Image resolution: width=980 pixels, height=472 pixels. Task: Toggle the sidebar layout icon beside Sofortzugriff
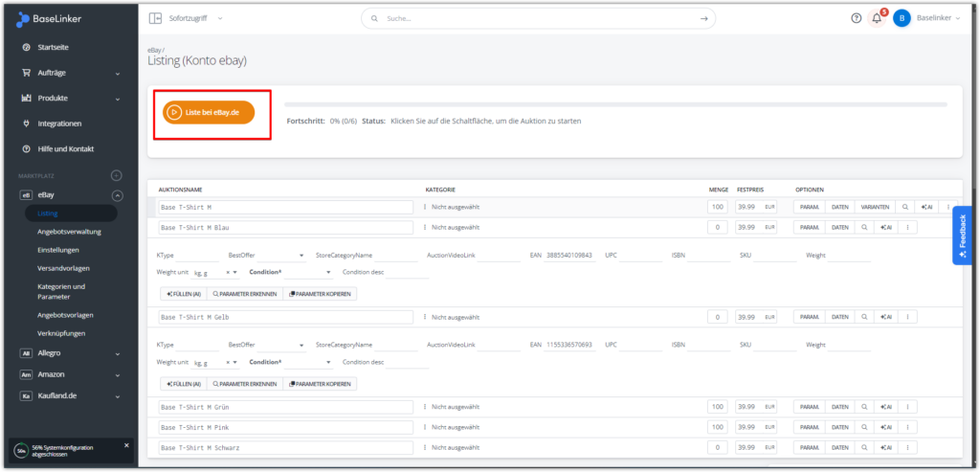pos(156,18)
